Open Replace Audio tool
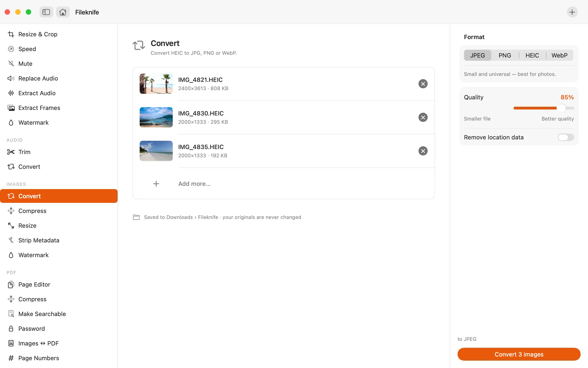Viewport: 588px width, 368px height. tap(59, 78)
